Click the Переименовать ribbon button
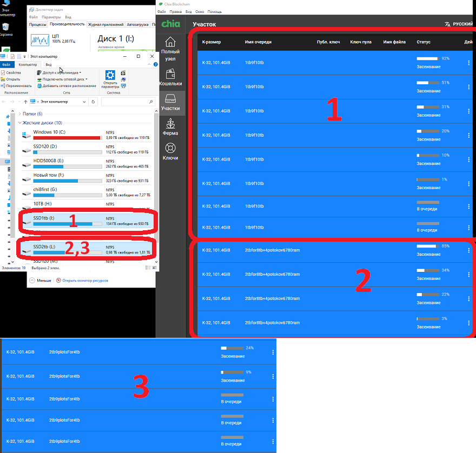 pos(16,86)
